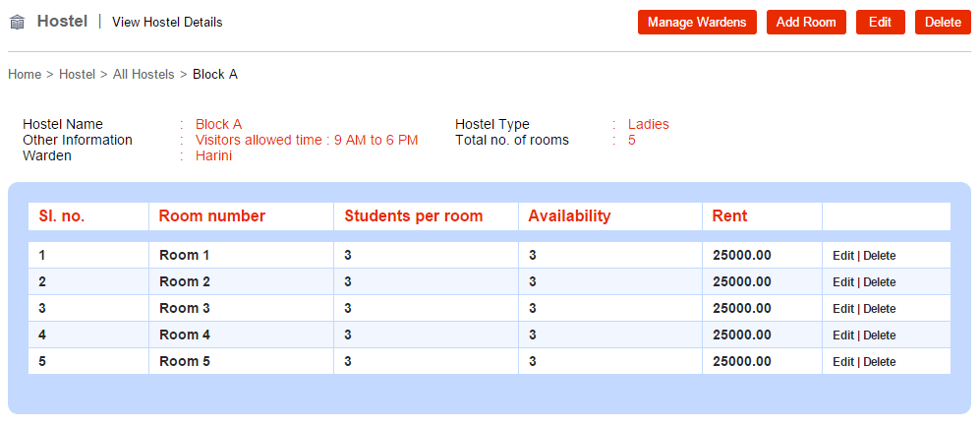Viewport: 980px width, 426px height.
Task: Open the Manage Wardens page
Action: point(697,23)
